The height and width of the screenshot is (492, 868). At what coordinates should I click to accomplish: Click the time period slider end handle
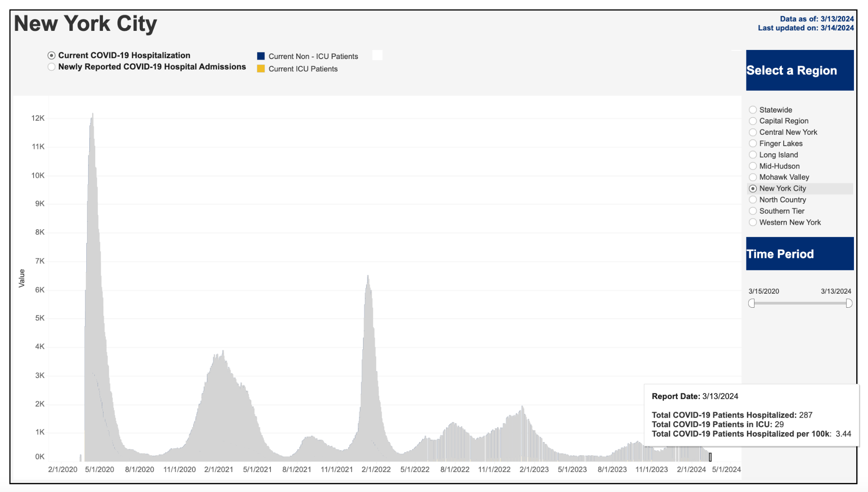point(849,304)
